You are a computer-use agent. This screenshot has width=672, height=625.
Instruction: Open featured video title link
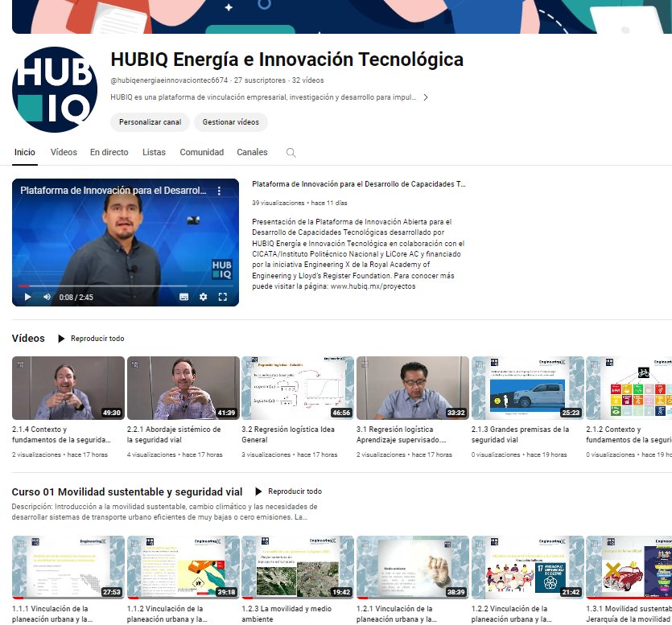point(359,184)
